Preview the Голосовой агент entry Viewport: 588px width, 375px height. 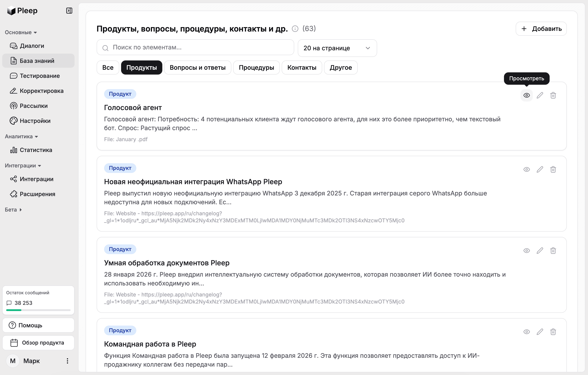526,95
